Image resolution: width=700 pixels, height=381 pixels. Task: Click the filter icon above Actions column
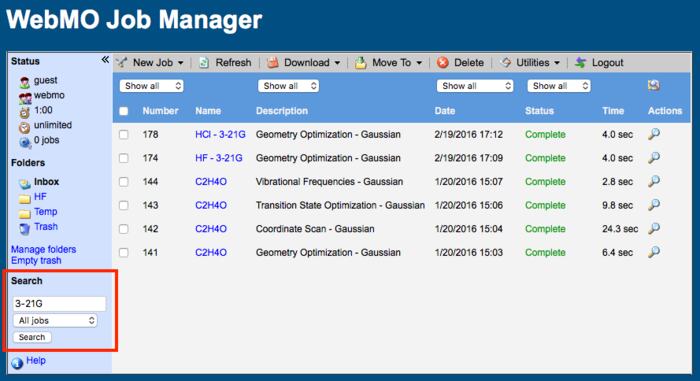pos(654,85)
